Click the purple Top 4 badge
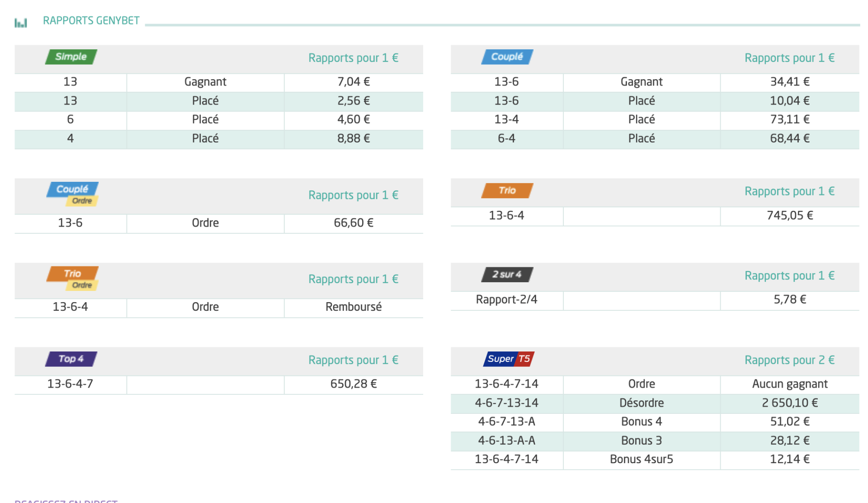This screenshot has height=503, width=868. tap(71, 359)
